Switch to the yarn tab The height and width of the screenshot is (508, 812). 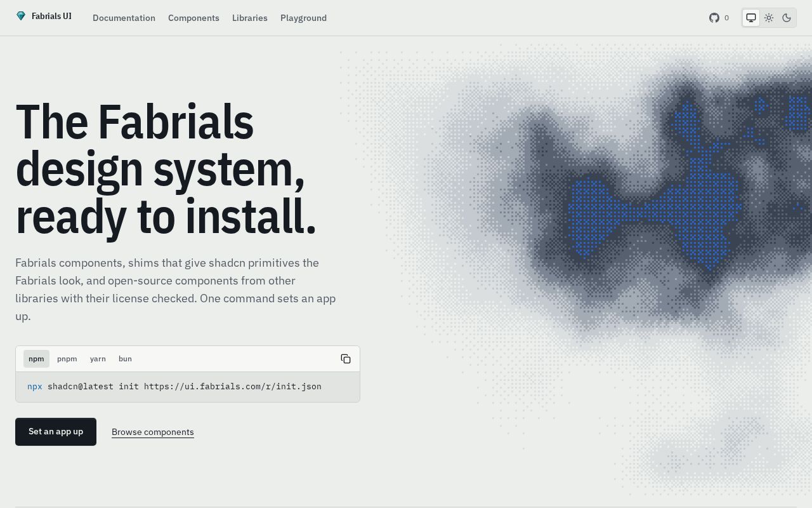point(98,359)
